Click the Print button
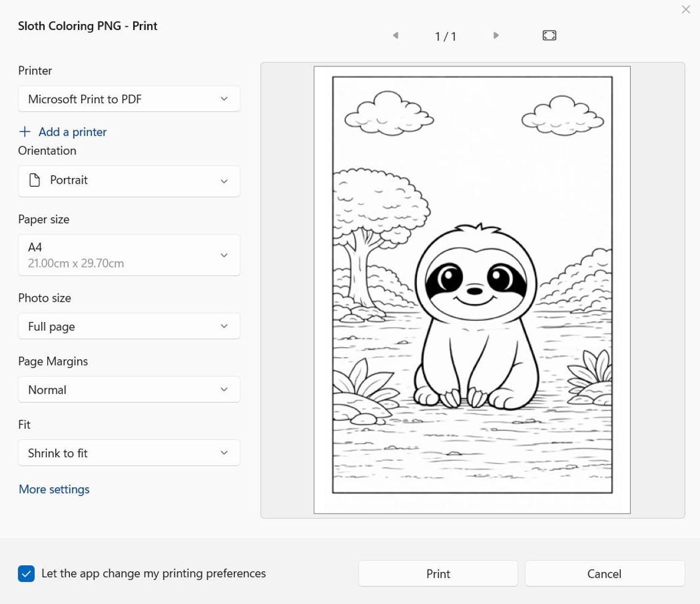This screenshot has height=604, width=700. 438,574
